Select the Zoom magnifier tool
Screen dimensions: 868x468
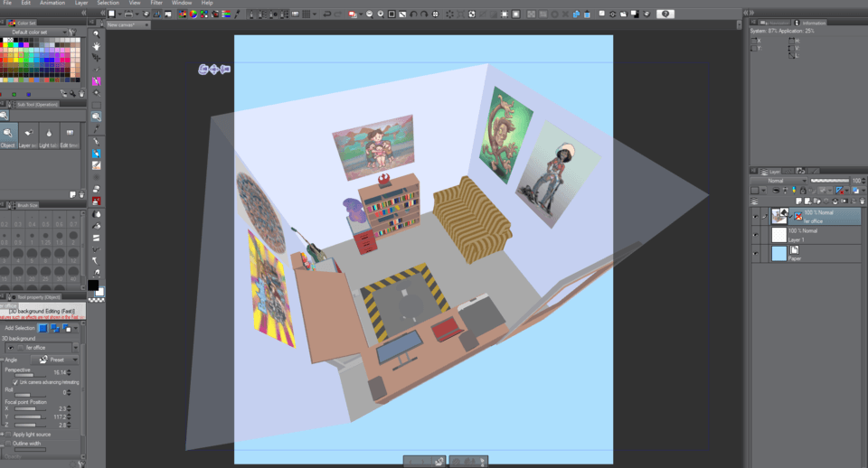point(97,33)
